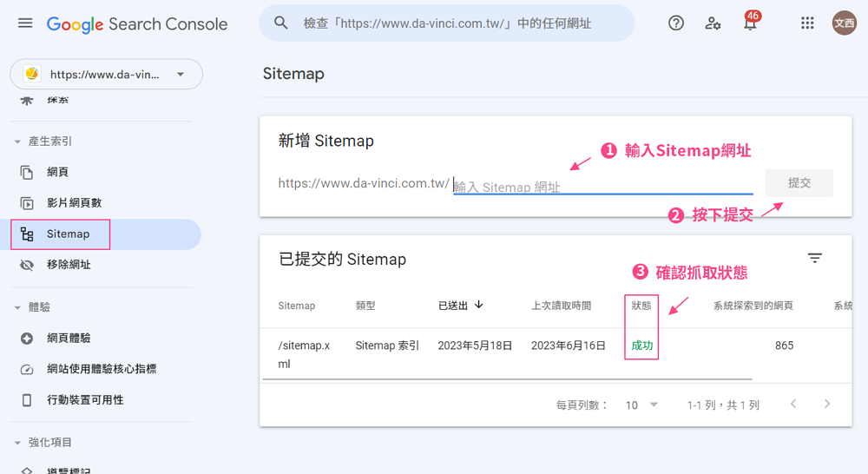
Task: Click the Sitemap 索引 type cell
Action: tap(387, 346)
